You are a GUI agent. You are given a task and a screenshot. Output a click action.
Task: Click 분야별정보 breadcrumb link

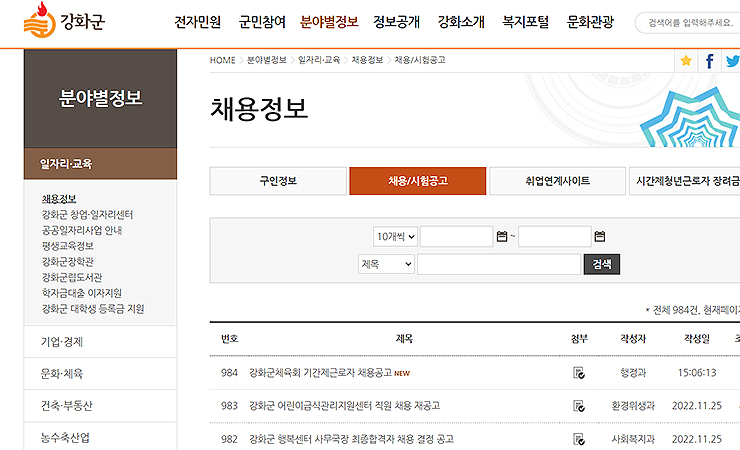click(x=267, y=60)
